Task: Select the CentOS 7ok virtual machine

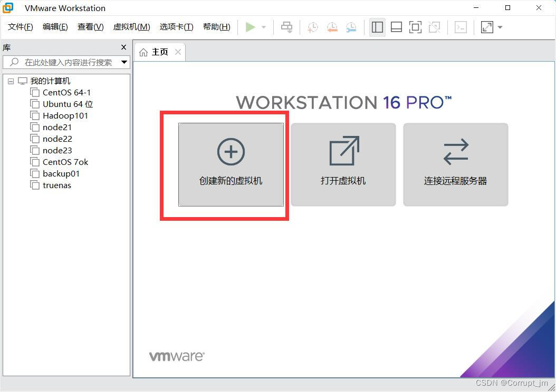Action: (x=65, y=162)
